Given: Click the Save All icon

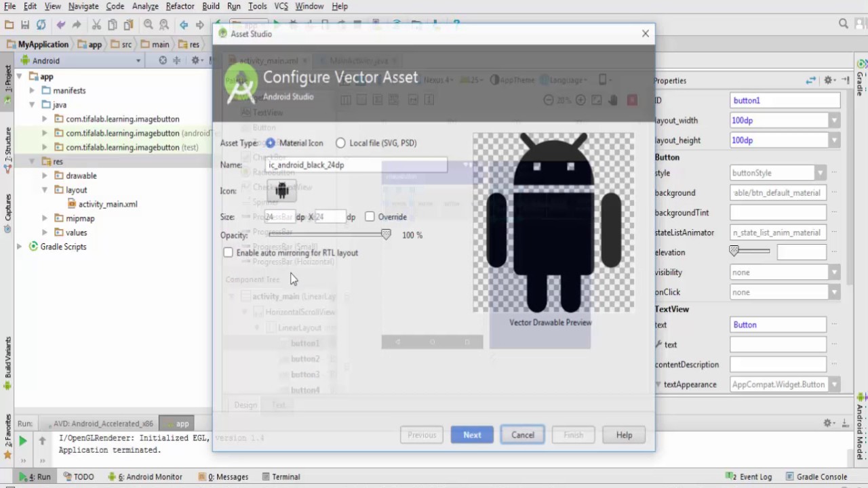Looking at the screenshot, I should click(x=25, y=24).
